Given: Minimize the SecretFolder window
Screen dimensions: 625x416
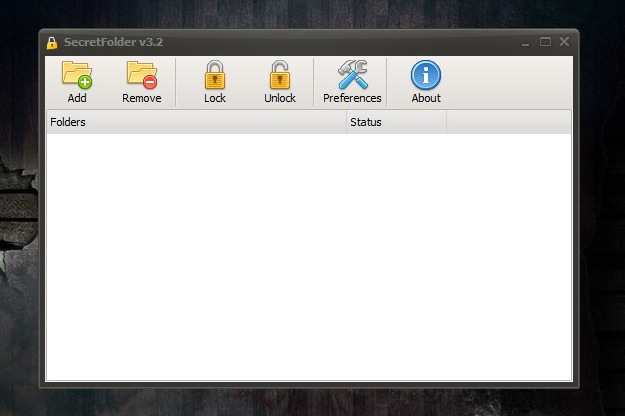Looking at the screenshot, I should pyautogui.click(x=525, y=42).
